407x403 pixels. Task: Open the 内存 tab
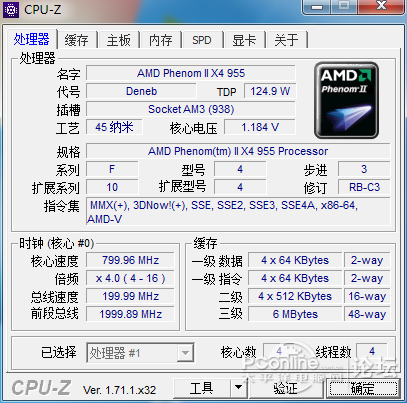coord(160,40)
